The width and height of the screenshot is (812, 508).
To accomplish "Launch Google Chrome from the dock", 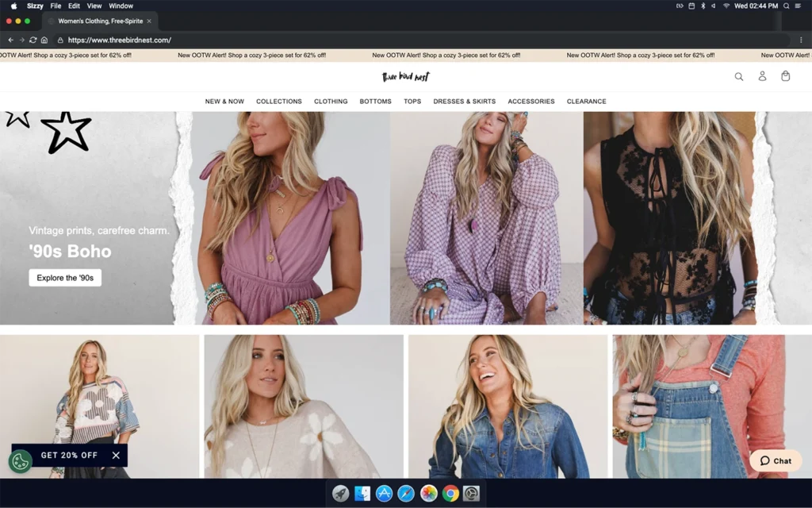I will tap(450, 494).
